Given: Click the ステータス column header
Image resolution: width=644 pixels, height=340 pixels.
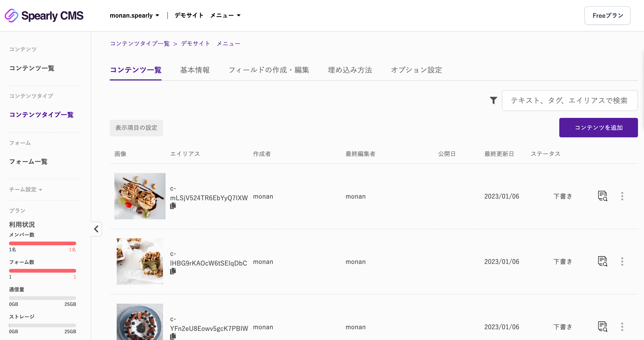Looking at the screenshot, I should [545, 154].
